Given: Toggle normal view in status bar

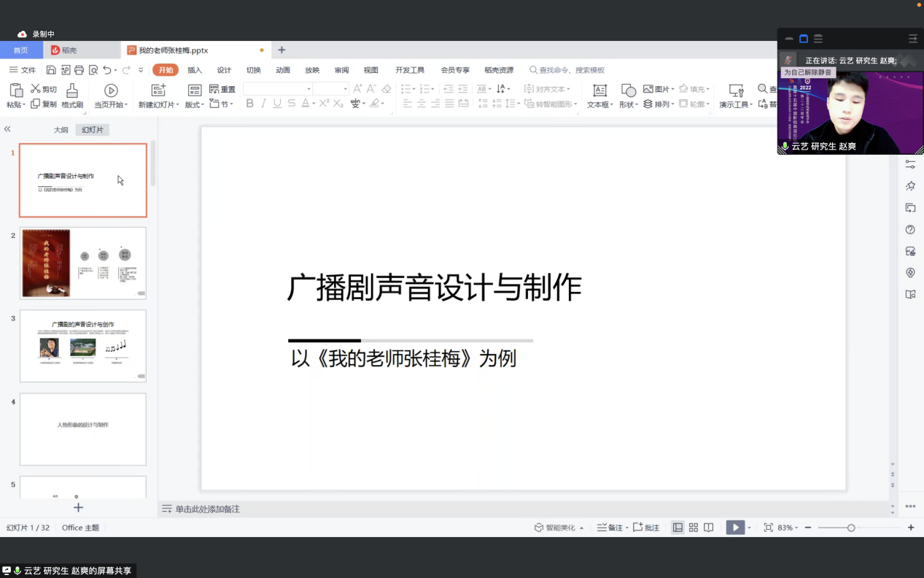Looking at the screenshot, I should [678, 528].
